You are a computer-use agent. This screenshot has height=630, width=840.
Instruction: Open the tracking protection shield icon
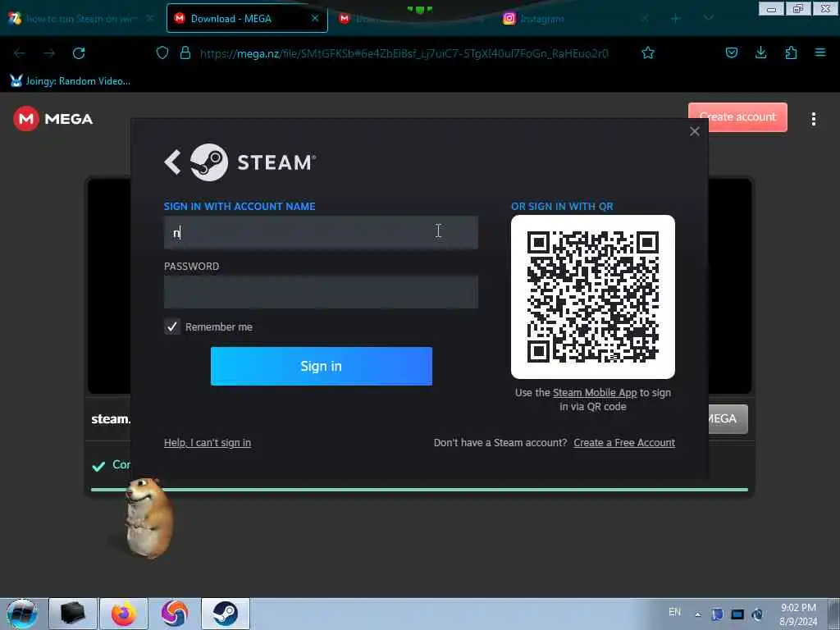[162, 53]
